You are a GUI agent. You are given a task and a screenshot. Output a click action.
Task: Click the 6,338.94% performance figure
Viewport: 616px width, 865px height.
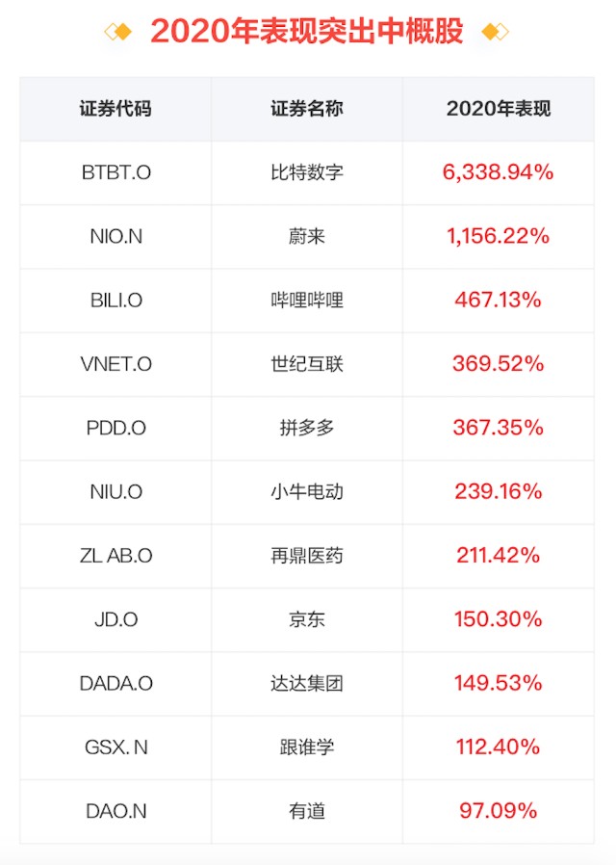pos(498,172)
